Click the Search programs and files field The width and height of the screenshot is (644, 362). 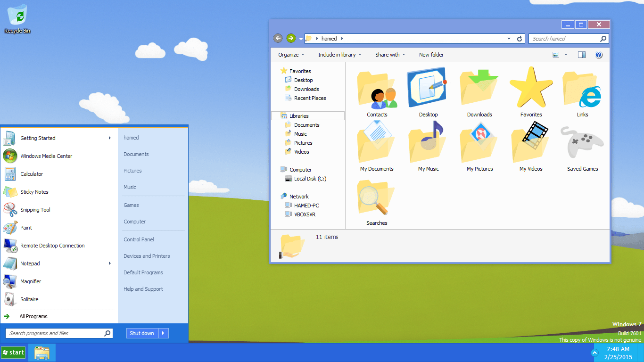[x=59, y=333]
